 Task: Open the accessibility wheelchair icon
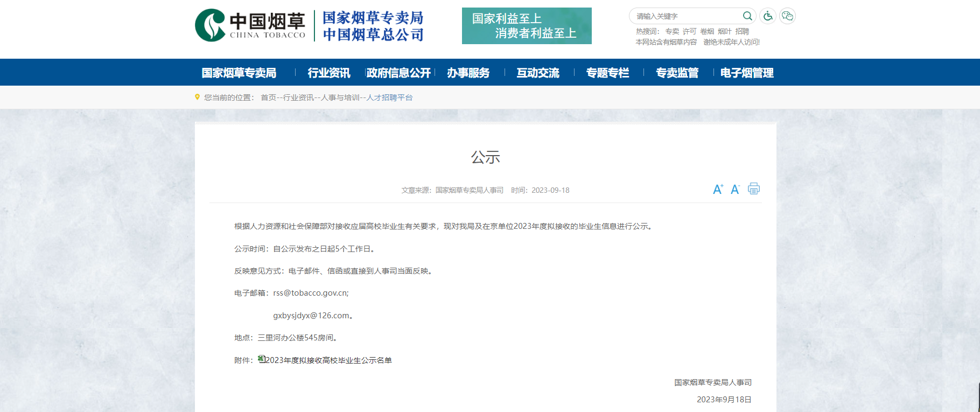pos(768,16)
